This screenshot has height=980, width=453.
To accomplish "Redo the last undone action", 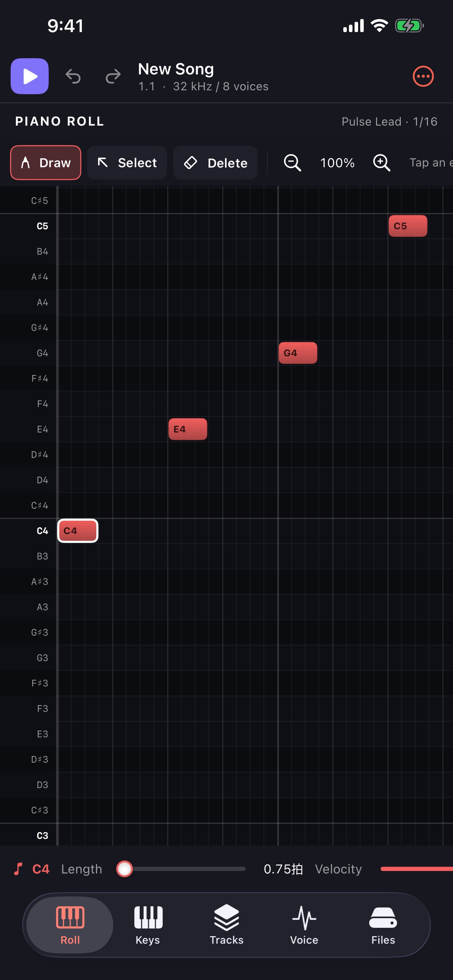I will [113, 76].
